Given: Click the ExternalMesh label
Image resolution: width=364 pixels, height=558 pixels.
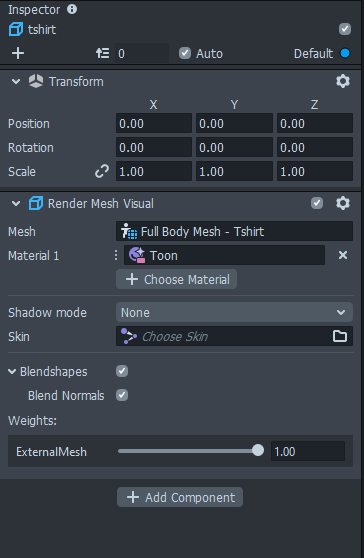Looking at the screenshot, I should coord(52,452).
